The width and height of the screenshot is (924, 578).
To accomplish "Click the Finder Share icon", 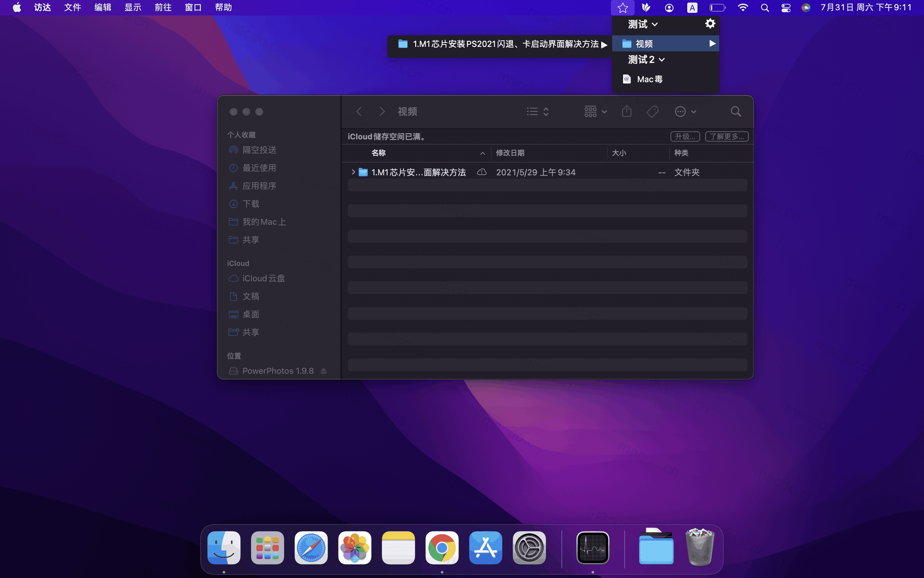I will pyautogui.click(x=627, y=111).
